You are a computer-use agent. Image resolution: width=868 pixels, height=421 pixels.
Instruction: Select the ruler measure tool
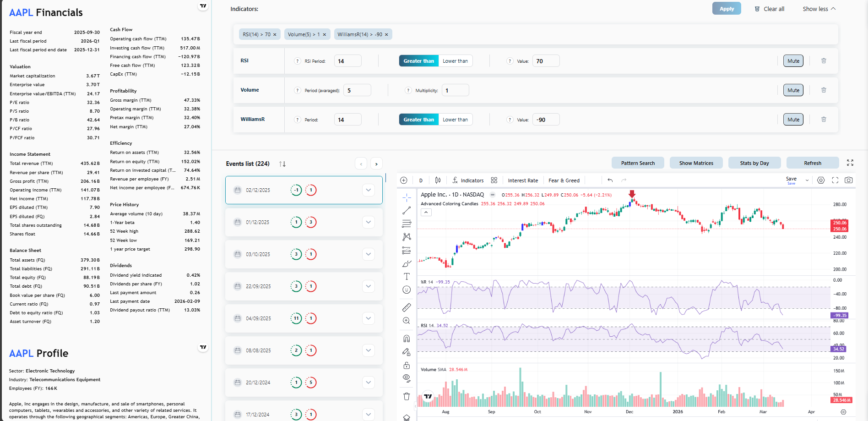pos(407,307)
